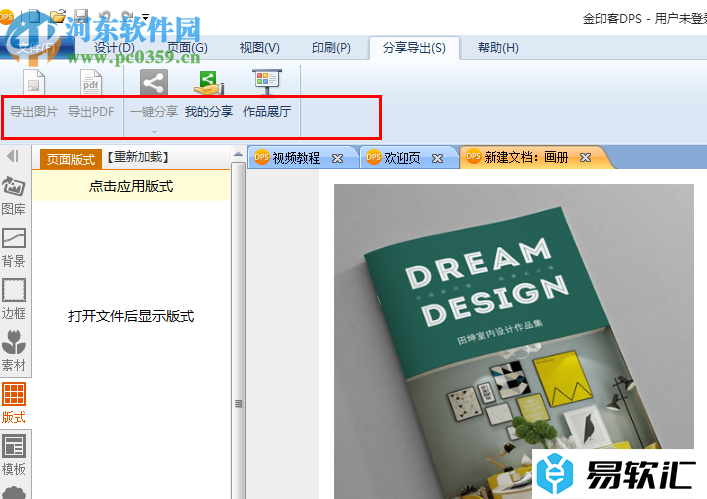Screen dimensions: 707x499
Task: Open the 视图(V) ribbon tab
Action: pos(260,48)
